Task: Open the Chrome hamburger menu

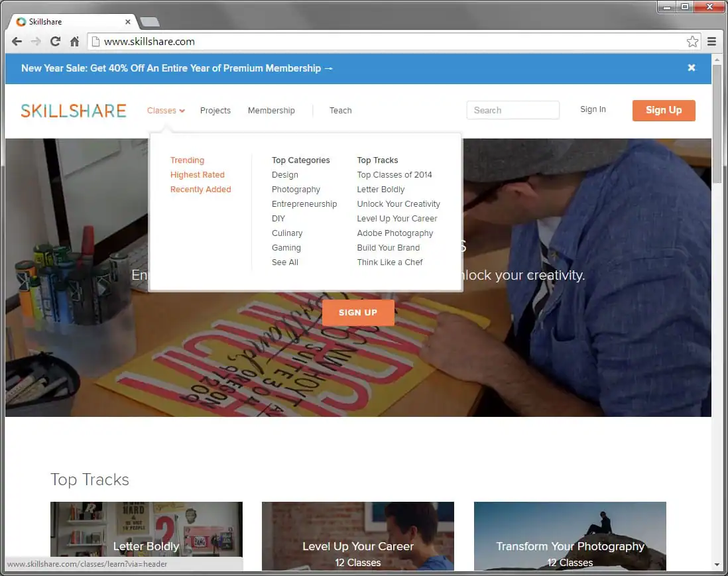Action: (711, 41)
